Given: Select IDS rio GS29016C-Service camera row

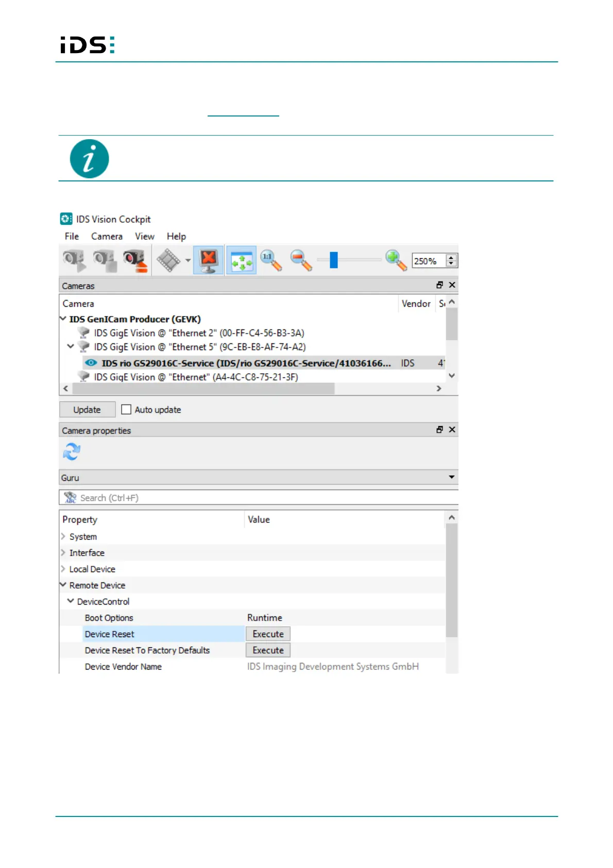Looking at the screenshot, I should [252, 363].
